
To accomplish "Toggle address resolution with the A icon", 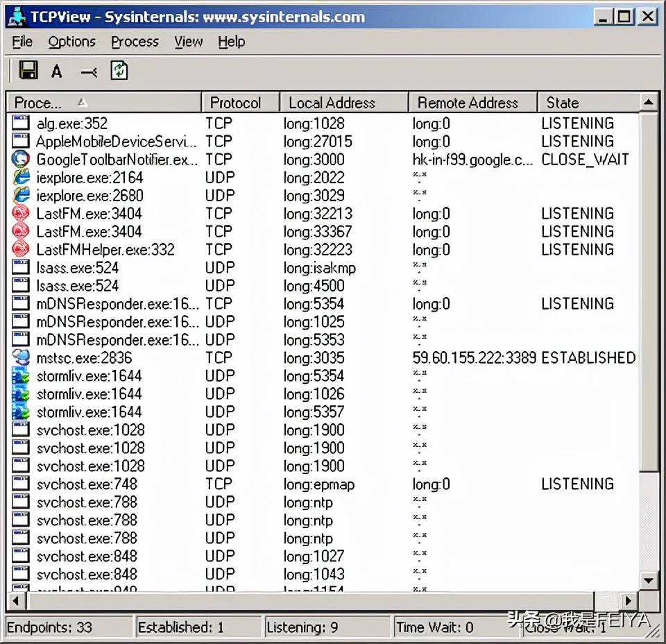I will 57,71.
